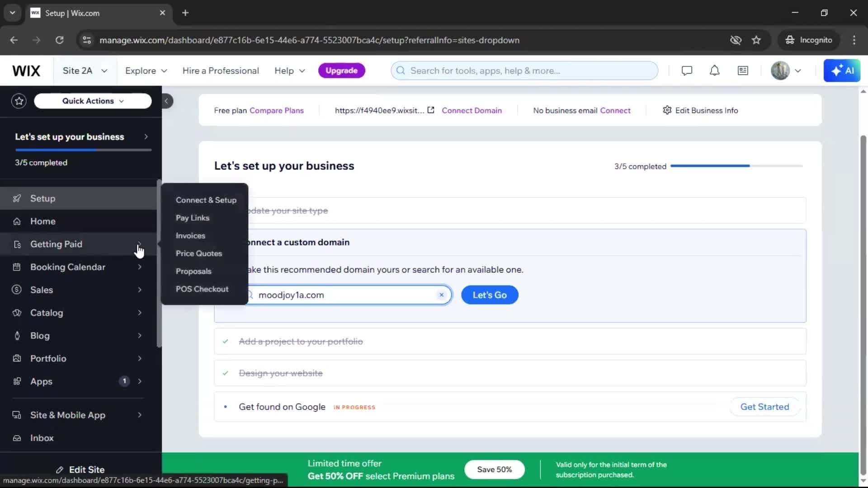Open the chat messages icon in header
This screenshot has width=868, height=488.
pos(687,70)
